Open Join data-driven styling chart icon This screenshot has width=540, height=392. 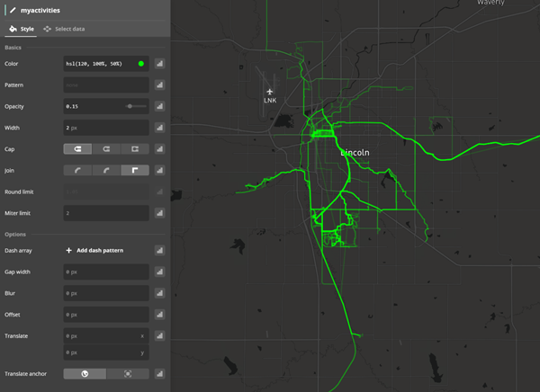tap(159, 170)
